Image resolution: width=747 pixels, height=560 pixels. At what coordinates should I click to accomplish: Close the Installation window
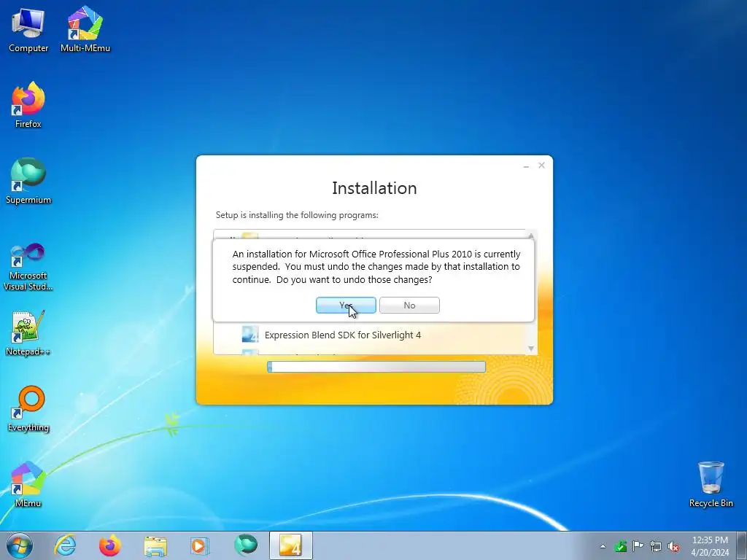542,166
